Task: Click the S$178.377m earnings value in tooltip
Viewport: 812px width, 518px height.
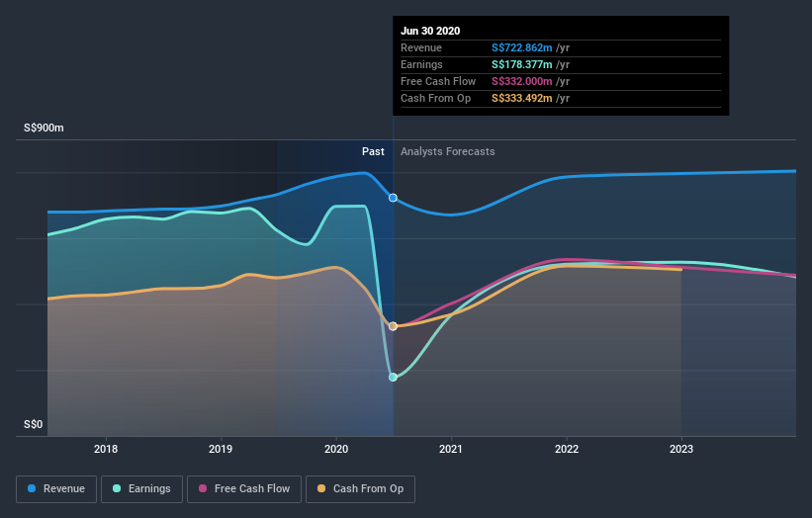Action: click(x=521, y=64)
